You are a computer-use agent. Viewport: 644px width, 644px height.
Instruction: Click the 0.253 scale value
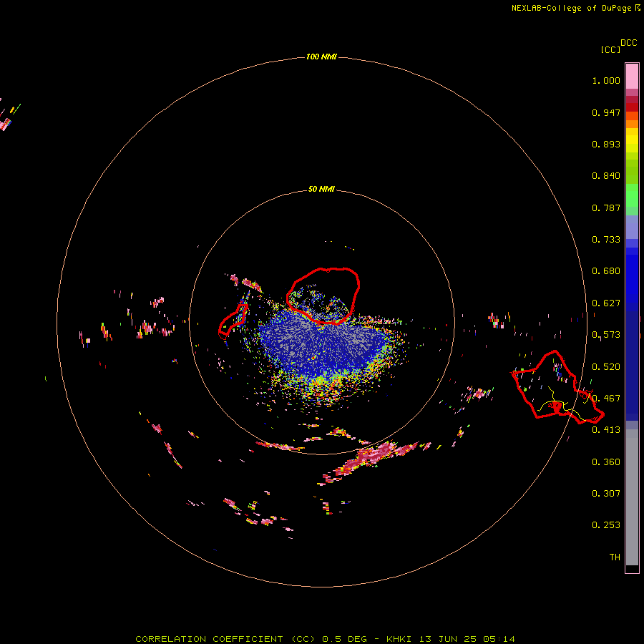click(x=606, y=525)
